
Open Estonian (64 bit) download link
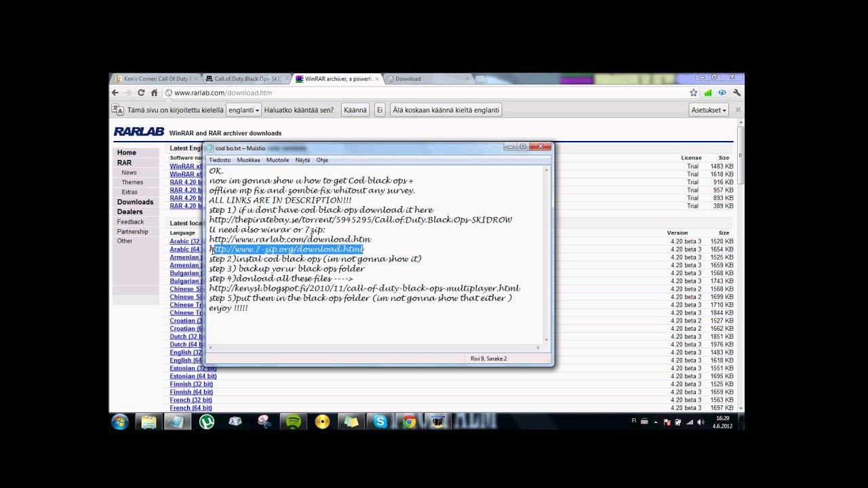click(x=193, y=376)
